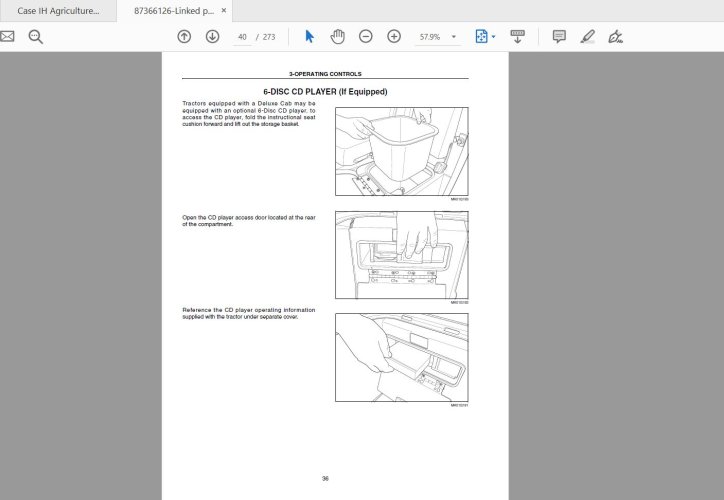Open the sign document pen tool
The height and width of the screenshot is (500, 724).
pos(615,36)
